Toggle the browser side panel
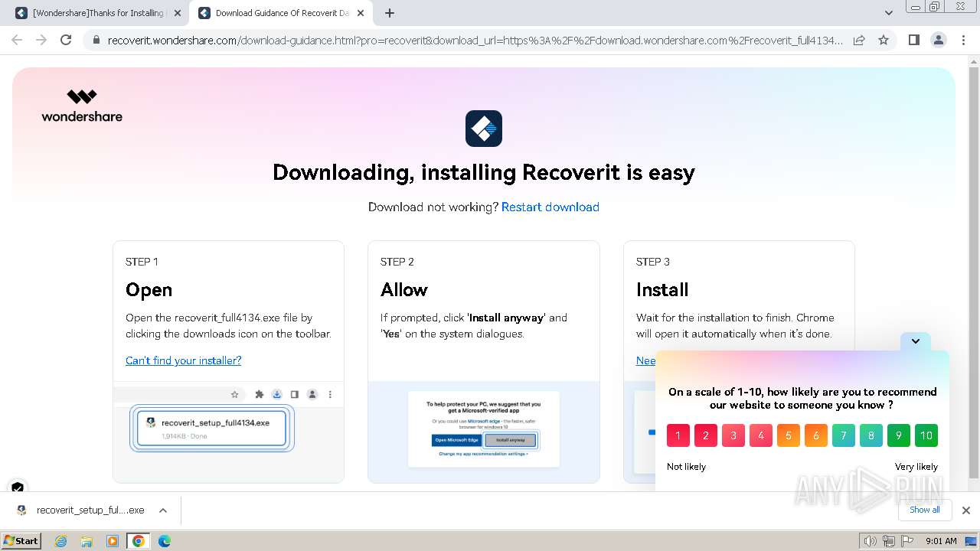 [913, 40]
